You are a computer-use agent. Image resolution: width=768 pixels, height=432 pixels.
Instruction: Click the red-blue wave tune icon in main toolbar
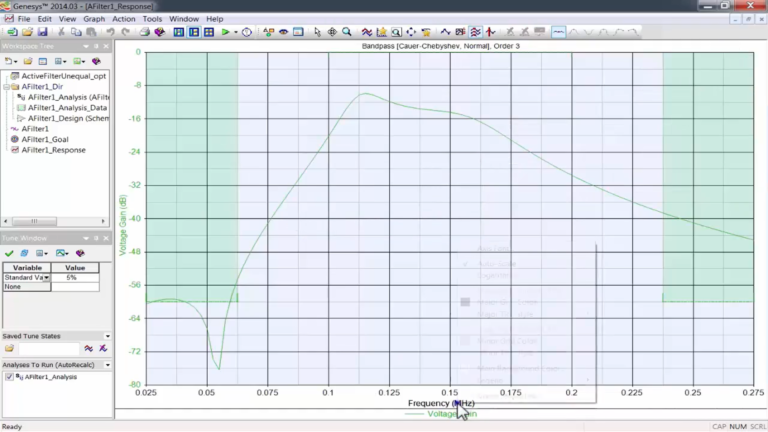pyautogui.click(x=366, y=32)
